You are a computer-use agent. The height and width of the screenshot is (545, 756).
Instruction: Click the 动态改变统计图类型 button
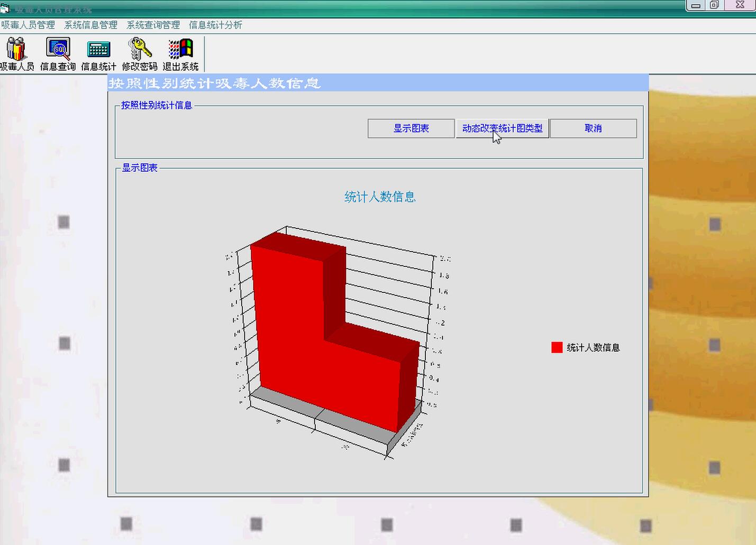click(x=502, y=128)
